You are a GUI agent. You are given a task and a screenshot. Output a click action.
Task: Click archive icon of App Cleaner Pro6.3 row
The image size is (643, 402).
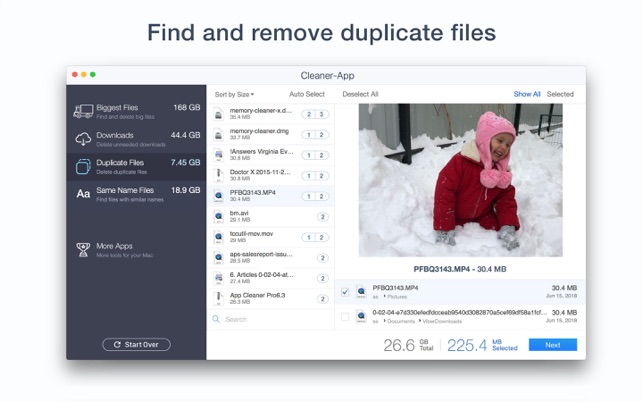[x=219, y=299]
